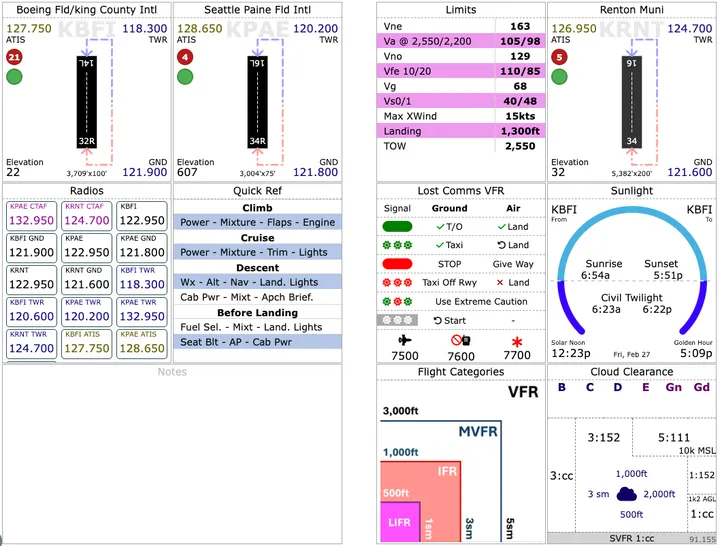Click the steady red light signal indicator
Screen dimensions: 720x546
click(x=397, y=264)
